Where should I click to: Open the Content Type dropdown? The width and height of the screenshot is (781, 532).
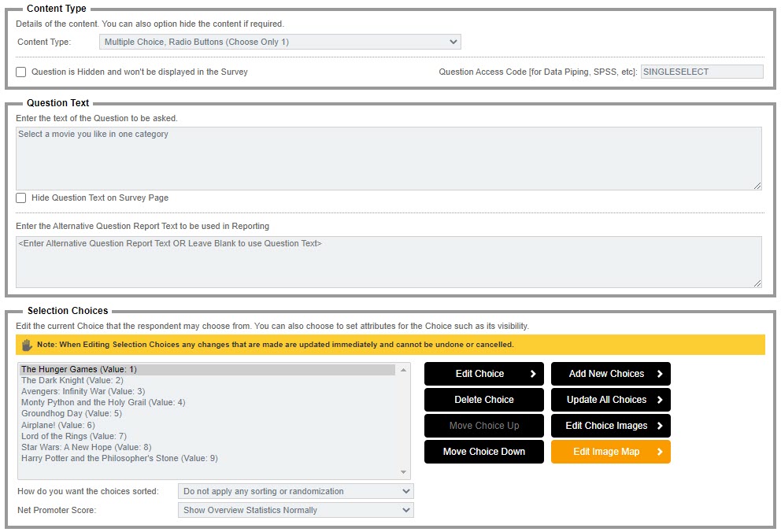click(279, 42)
